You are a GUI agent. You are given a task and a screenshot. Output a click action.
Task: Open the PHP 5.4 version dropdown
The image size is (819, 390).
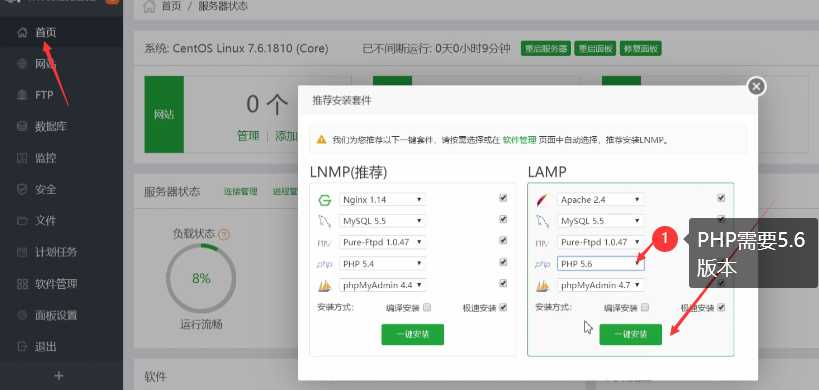(382, 264)
